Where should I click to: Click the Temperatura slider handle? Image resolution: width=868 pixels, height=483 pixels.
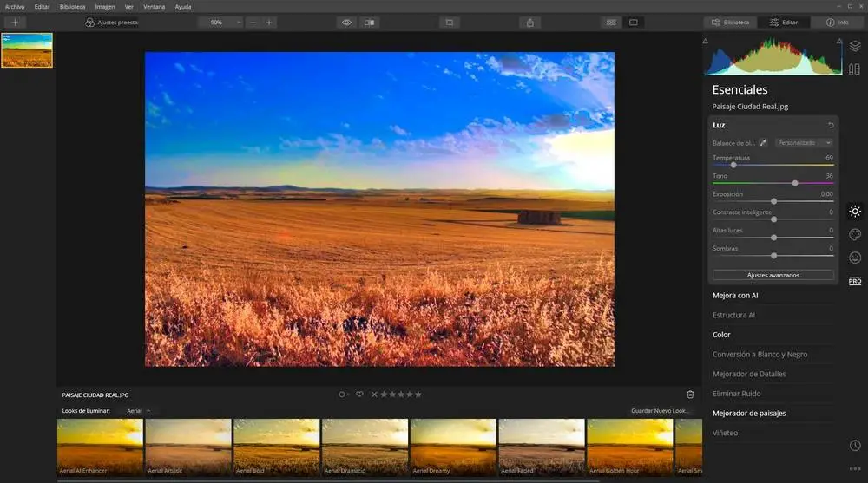(x=733, y=165)
